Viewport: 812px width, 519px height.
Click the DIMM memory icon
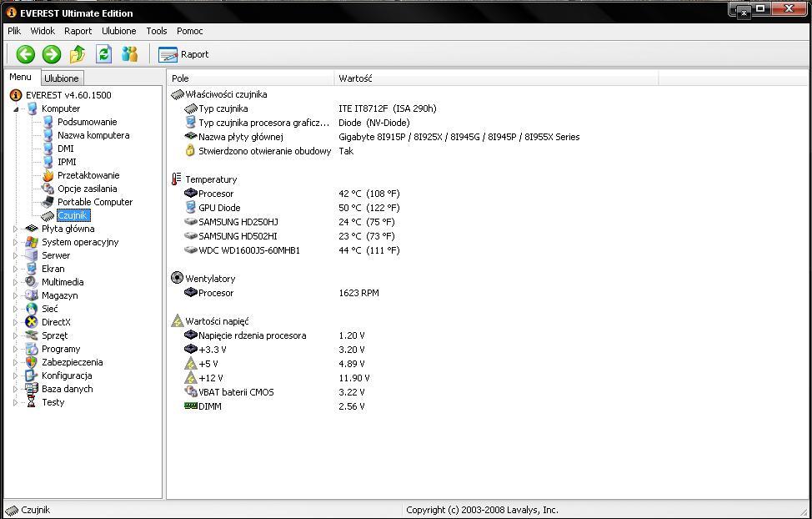191,406
